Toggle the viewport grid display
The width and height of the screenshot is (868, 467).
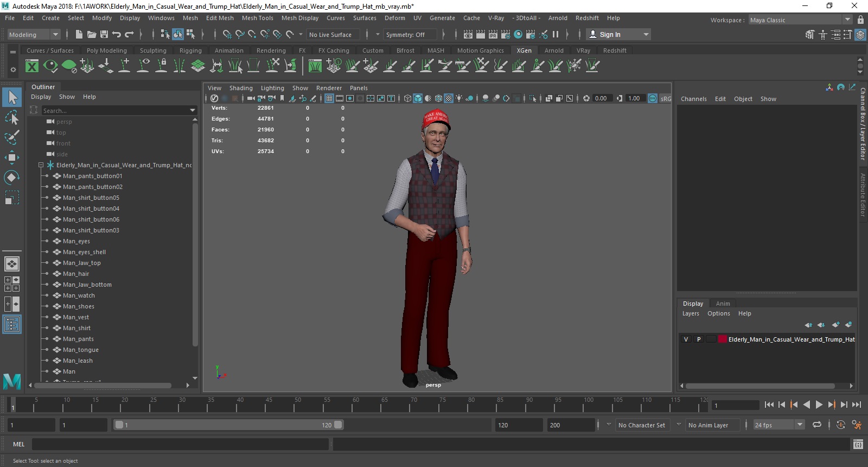tap(329, 98)
